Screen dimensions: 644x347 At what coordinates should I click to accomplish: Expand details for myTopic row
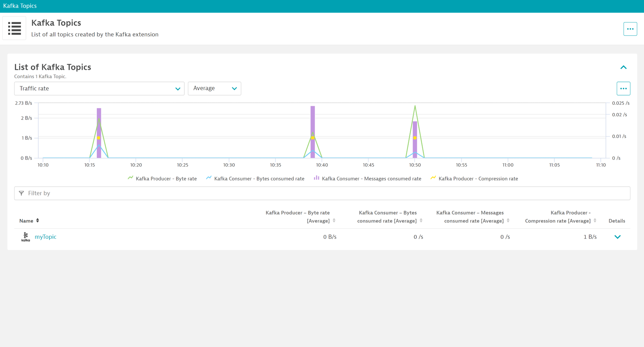coord(617,237)
